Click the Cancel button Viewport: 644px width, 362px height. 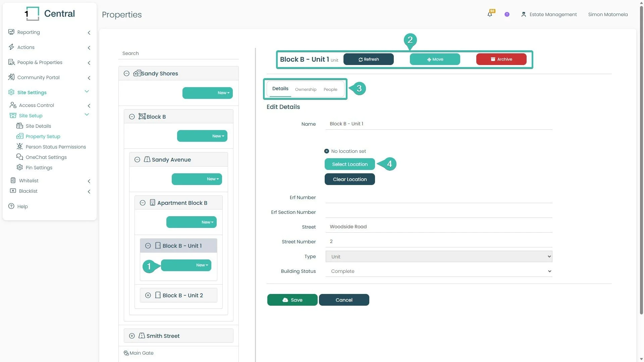tap(344, 300)
